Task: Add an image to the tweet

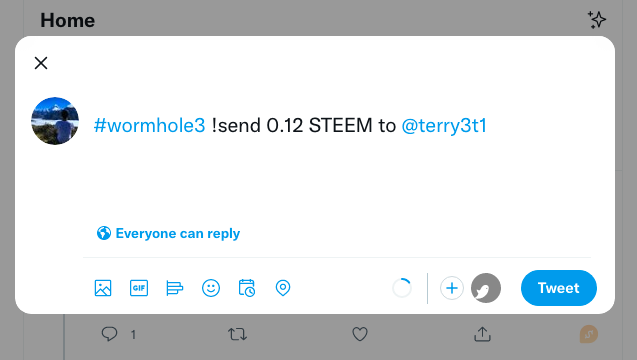Action: coord(103,288)
